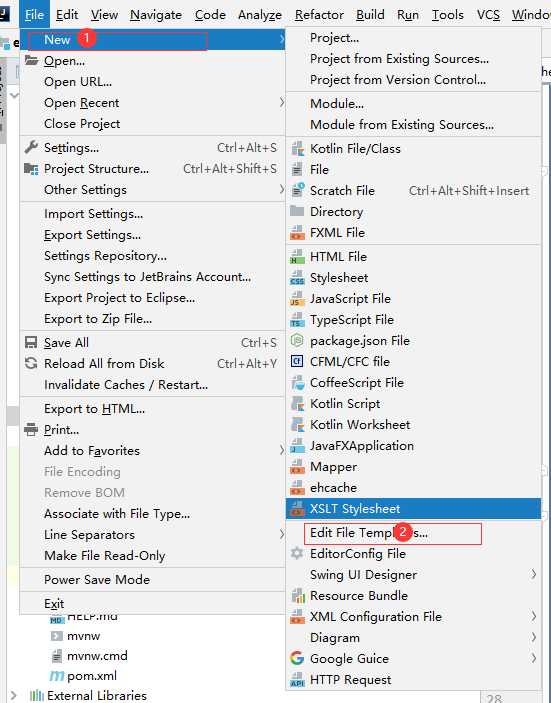Image resolution: width=551 pixels, height=703 pixels.
Task: Click the Settings wrench icon
Action: pyautogui.click(x=31, y=147)
